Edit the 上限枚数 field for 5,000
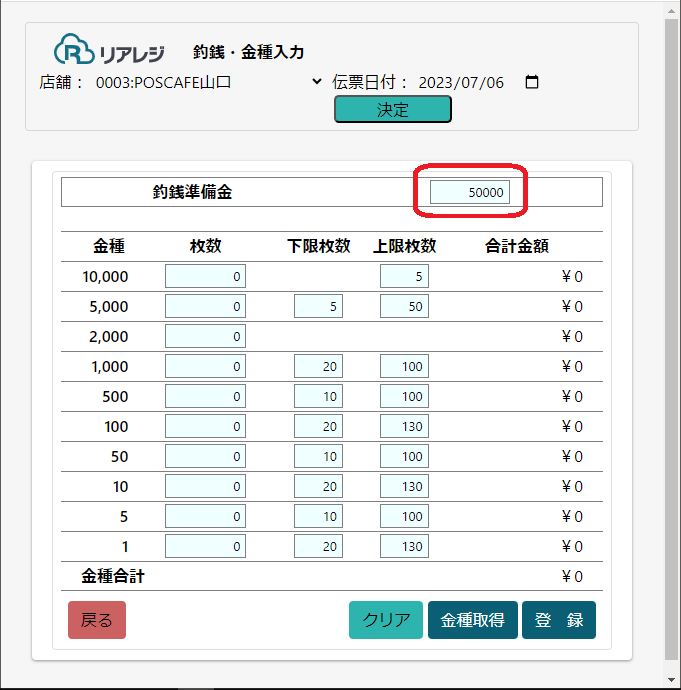Screen dimensions: 681x690 [404, 306]
